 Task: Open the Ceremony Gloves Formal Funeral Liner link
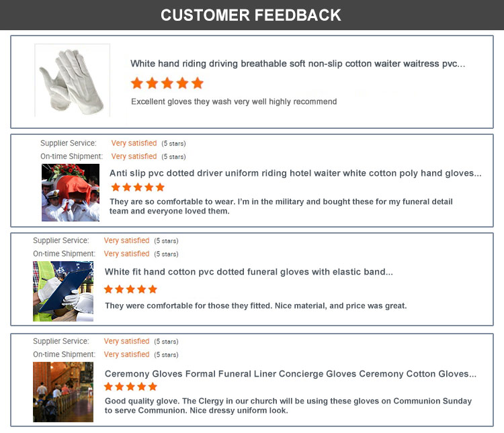coord(290,373)
